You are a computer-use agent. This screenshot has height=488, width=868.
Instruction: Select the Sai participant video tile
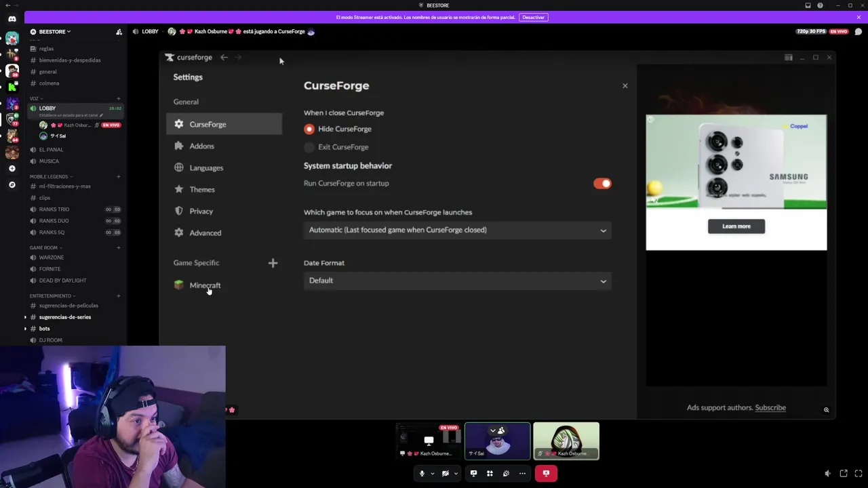(x=498, y=441)
